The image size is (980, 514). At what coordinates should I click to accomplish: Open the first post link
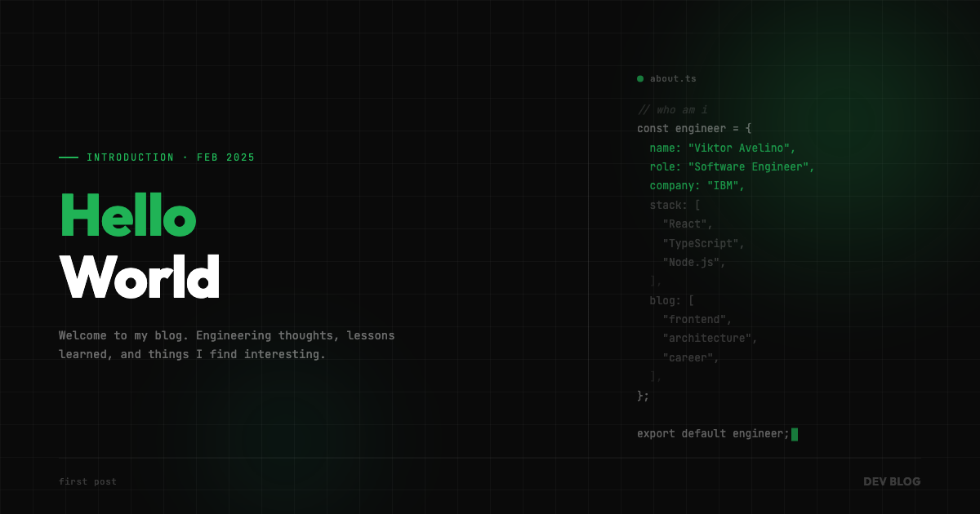87,482
